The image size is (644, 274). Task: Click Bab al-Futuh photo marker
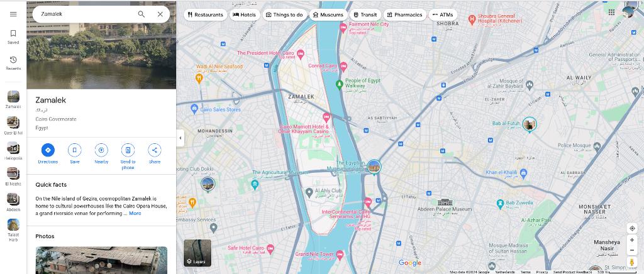(x=530, y=124)
